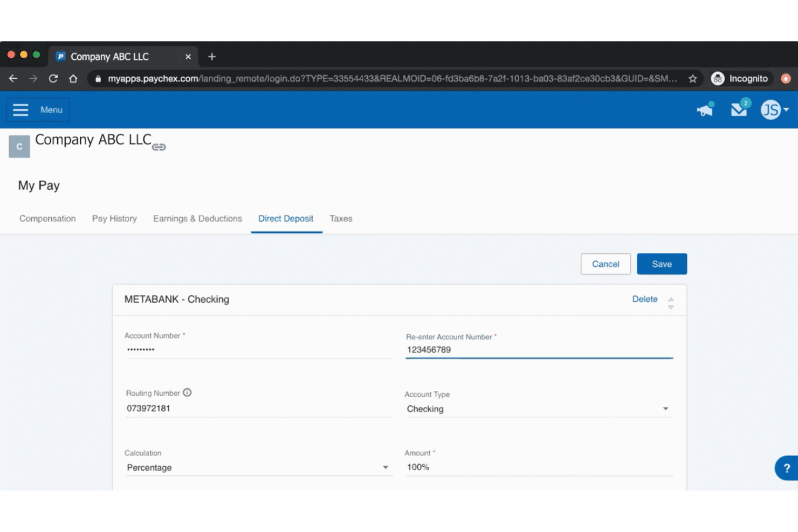Open a new browser tab with plus

tap(212, 57)
